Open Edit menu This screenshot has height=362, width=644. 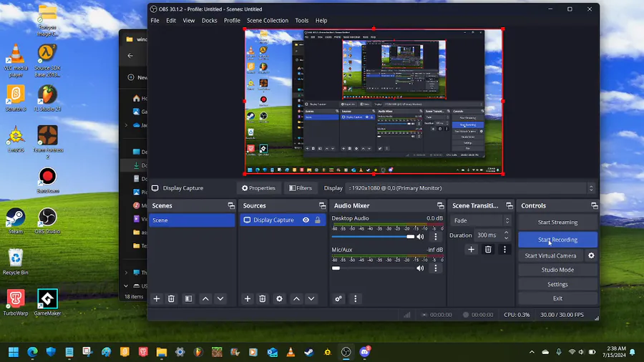[x=171, y=21]
